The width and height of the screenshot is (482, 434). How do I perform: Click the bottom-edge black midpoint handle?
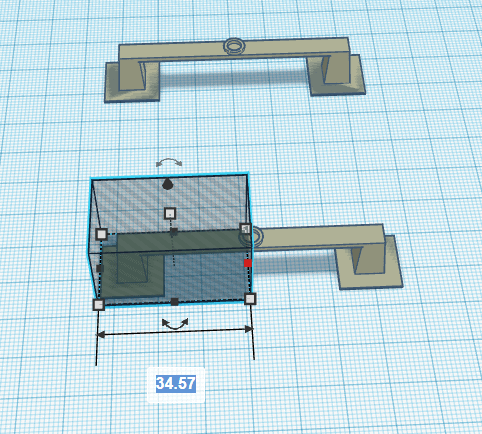pyautogui.click(x=175, y=302)
